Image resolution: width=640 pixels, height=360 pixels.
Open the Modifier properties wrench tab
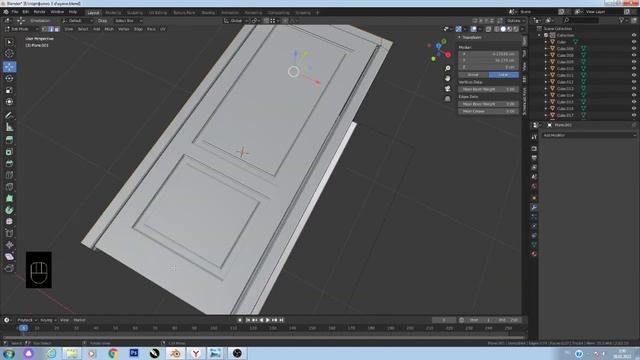tap(534, 208)
